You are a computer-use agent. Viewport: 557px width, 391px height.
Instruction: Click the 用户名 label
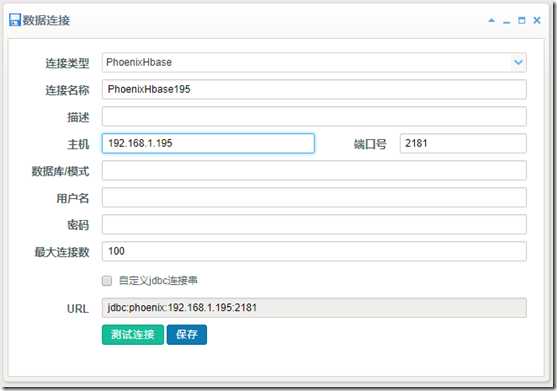pos(72,198)
